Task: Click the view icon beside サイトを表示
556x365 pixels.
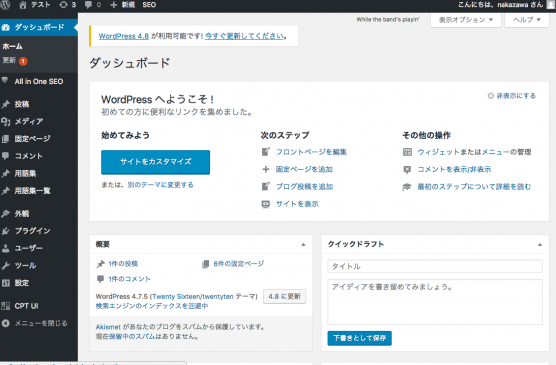Action: pos(266,204)
